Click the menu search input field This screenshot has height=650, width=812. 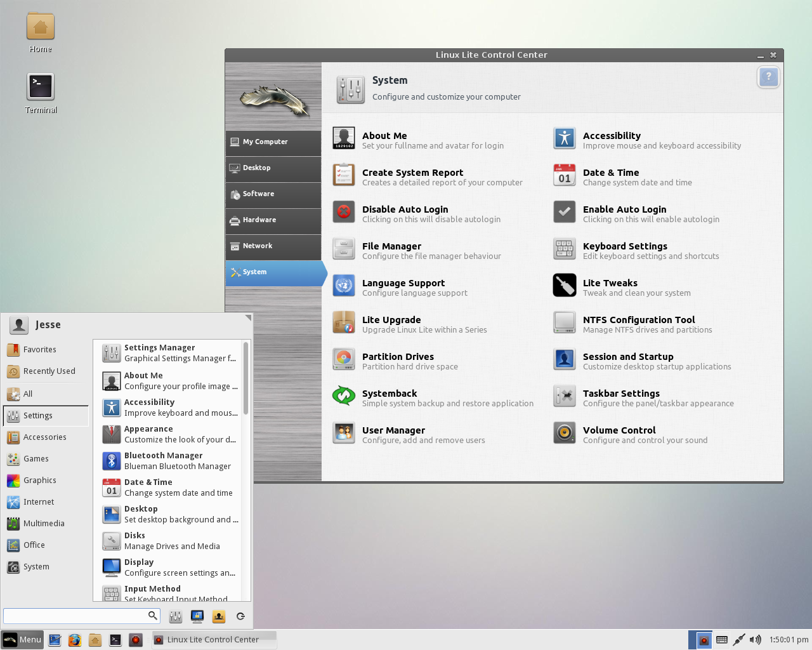click(x=82, y=616)
